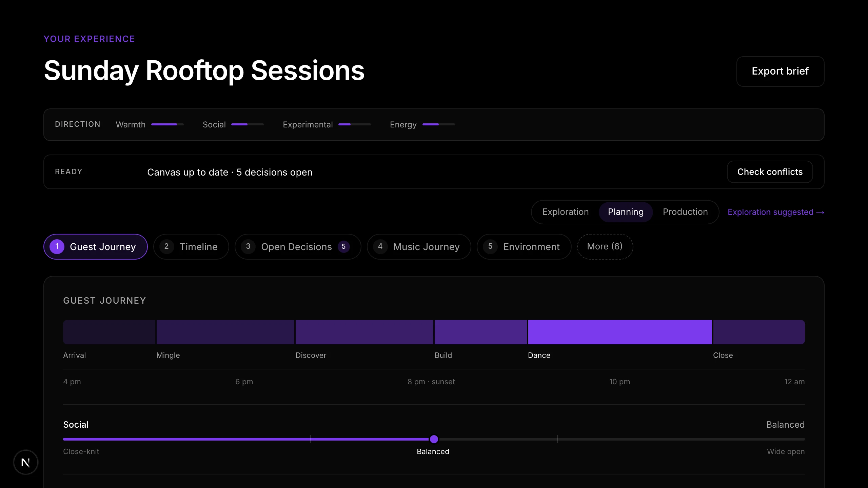Open the Next.js dev tools N icon
Viewport: 868px width, 488px height.
[25, 462]
